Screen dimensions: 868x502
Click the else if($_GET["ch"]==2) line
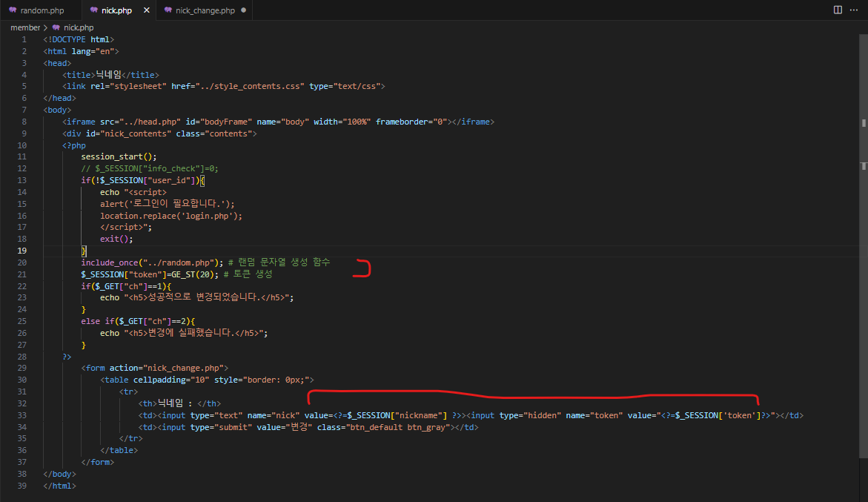coord(138,322)
